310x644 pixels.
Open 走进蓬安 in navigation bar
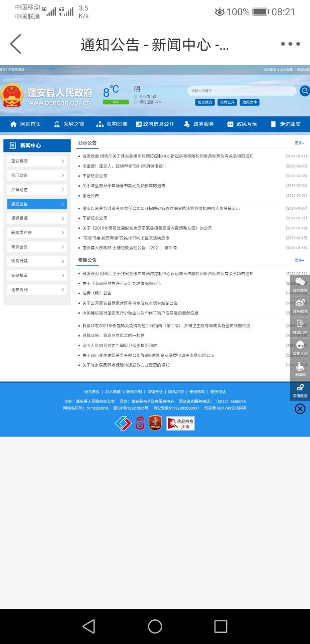point(285,124)
